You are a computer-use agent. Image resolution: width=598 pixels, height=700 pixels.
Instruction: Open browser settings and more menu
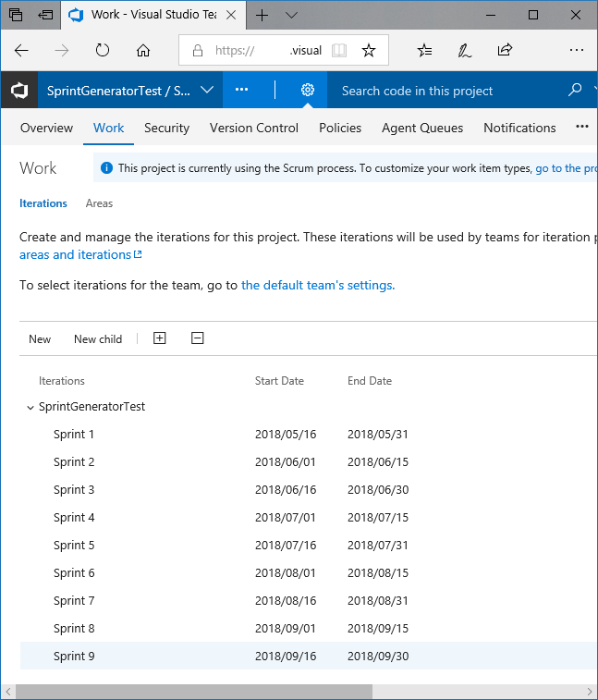576,50
